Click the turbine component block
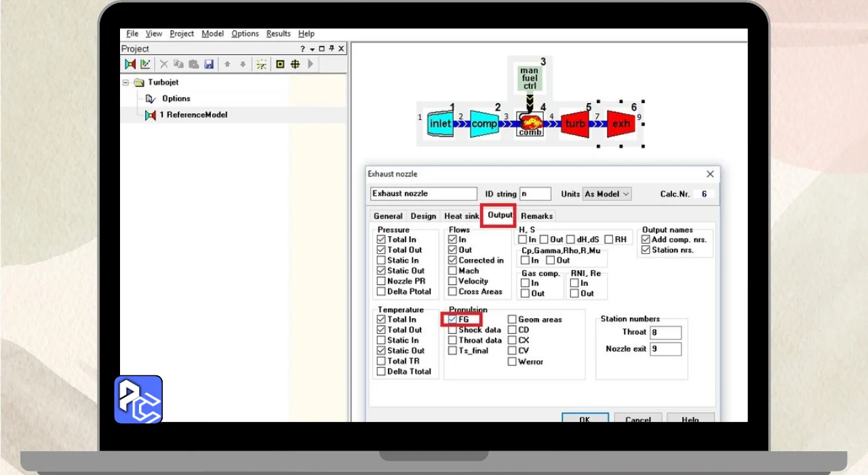868x475 pixels. (x=574, y=123)
